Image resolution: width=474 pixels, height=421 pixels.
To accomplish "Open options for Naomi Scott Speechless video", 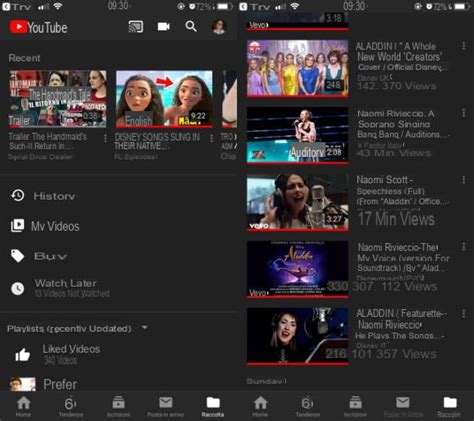I will click(464, 180).
